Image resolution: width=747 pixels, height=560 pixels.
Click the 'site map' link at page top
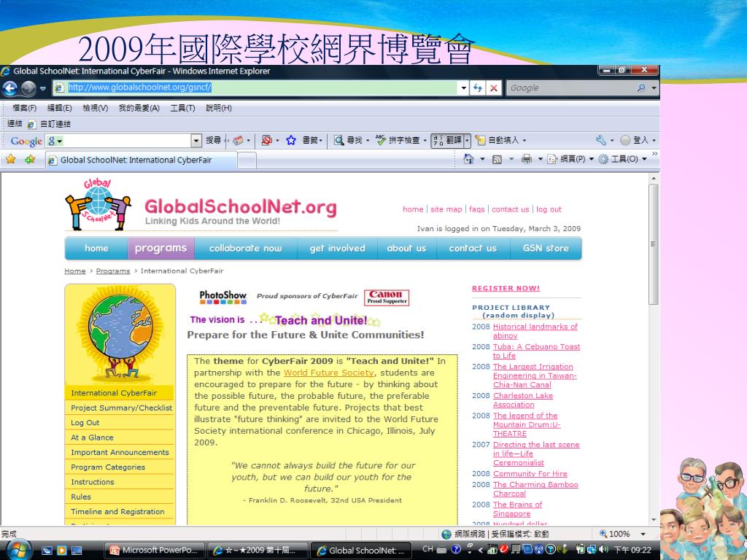(446, 209)
